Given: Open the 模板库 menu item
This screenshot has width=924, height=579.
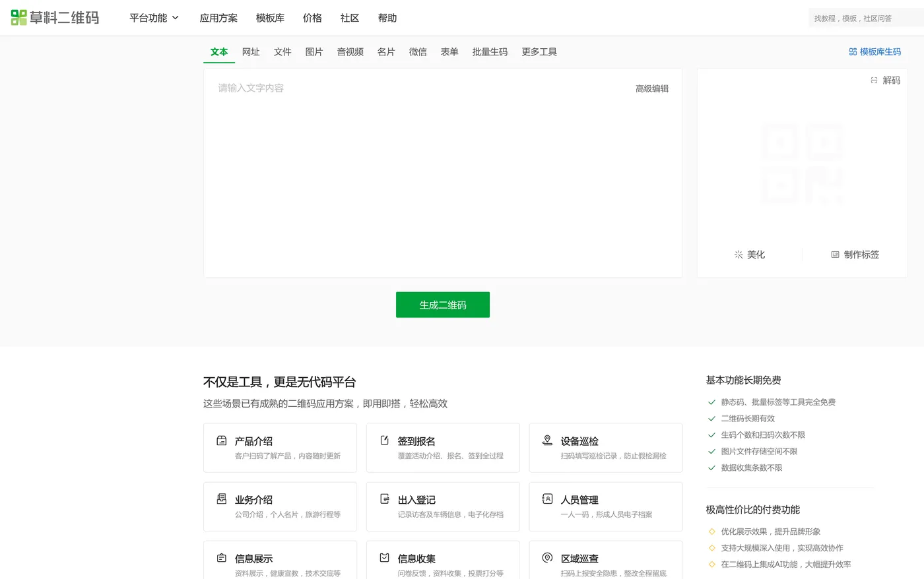Looking at the screenshot, I should point(270,18).
